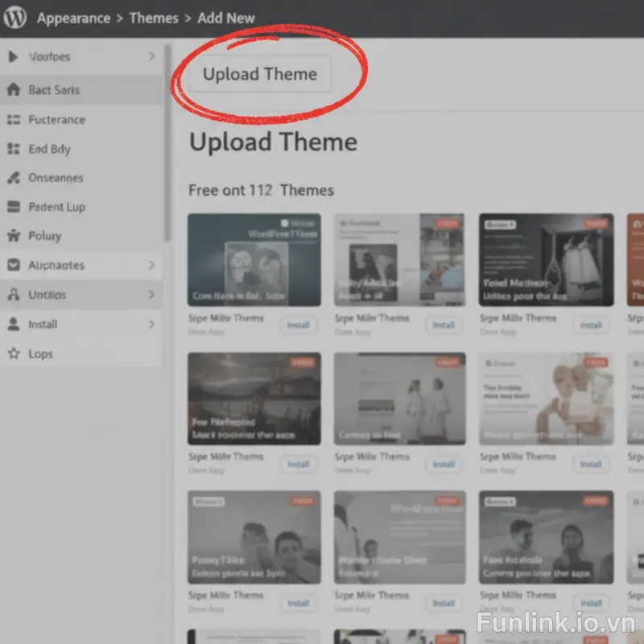Select the user icon beside Install
This screenshot has width=644, height=644.
point(12,324)
